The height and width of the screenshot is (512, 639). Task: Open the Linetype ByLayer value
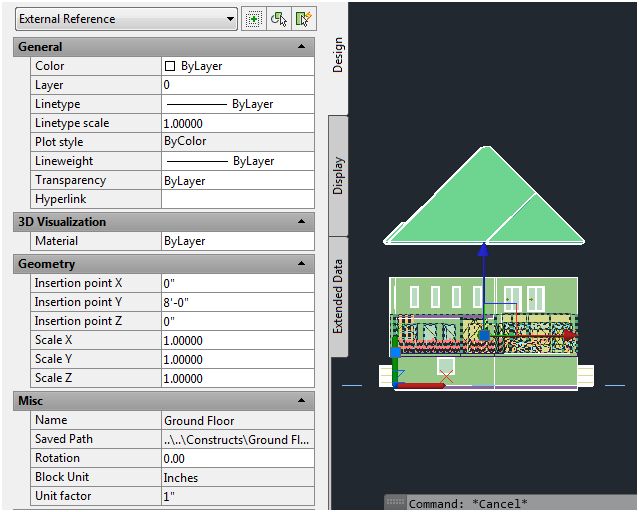point(238,104)
